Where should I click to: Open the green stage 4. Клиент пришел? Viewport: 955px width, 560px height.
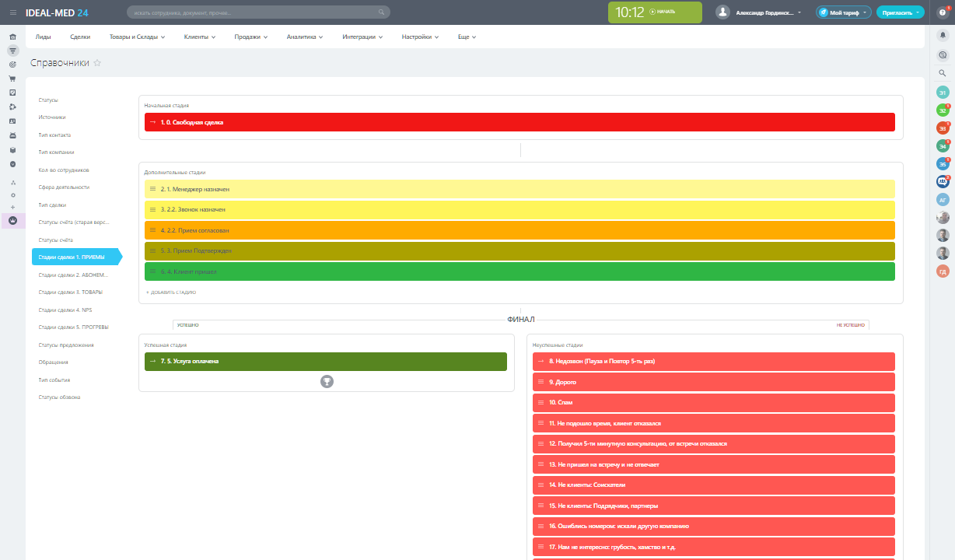tap(519, 271)
